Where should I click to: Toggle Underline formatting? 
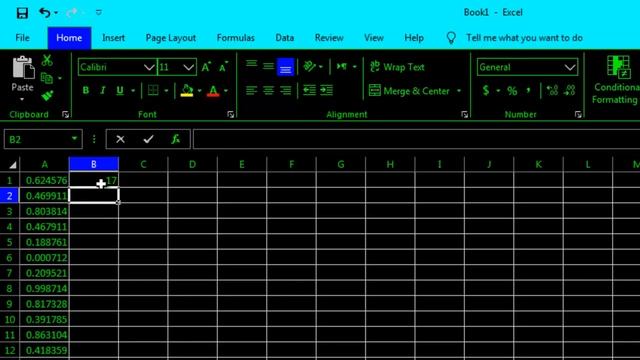click(x=120, y=90)
